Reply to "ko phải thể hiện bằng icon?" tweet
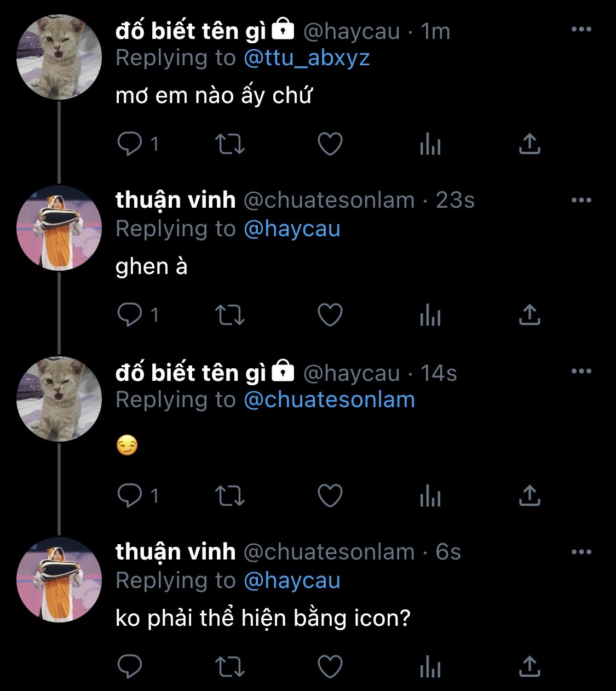This screenshot has width=616, height=691. 130,666
